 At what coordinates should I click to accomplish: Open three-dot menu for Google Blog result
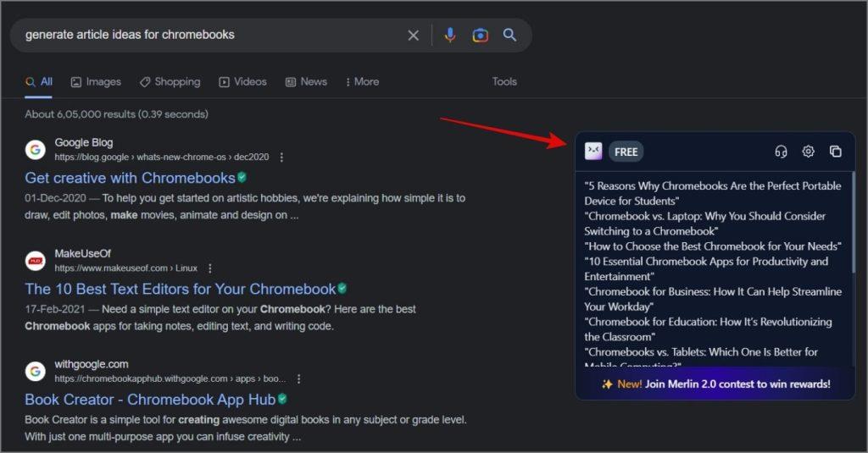[x=281, y=157]
